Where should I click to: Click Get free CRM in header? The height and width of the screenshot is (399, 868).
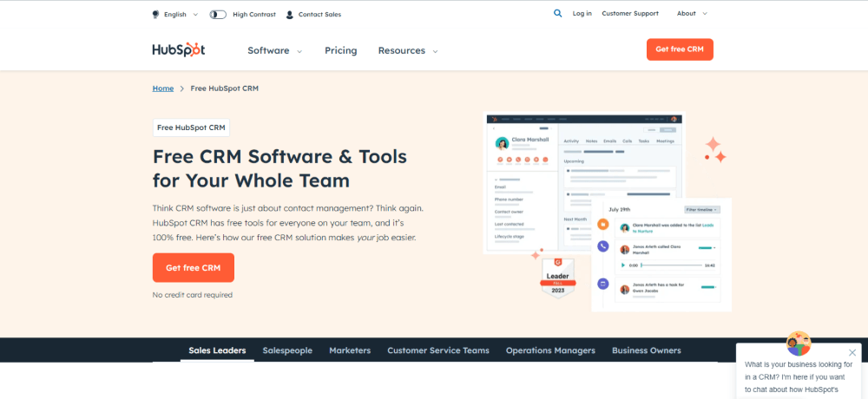[x=680, y=49]
